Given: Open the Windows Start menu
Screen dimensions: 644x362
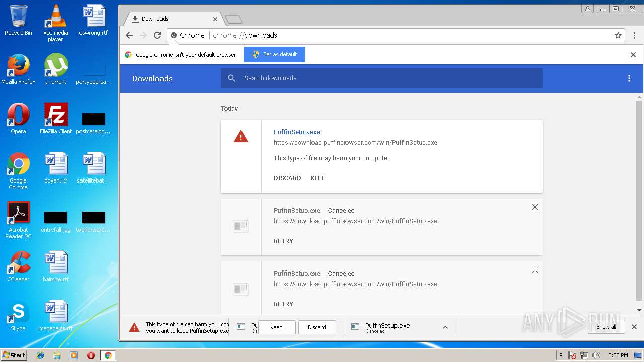Looking at the screenshot, I should click(14, 355).
